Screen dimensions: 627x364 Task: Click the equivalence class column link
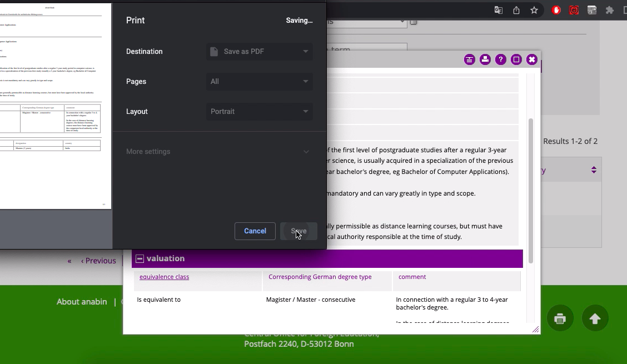click(x=164, y=277)
